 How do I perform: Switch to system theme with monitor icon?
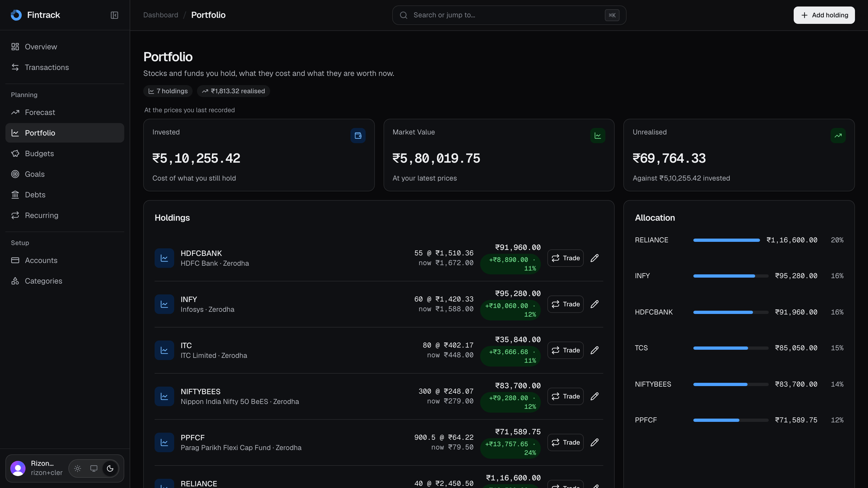94,468
